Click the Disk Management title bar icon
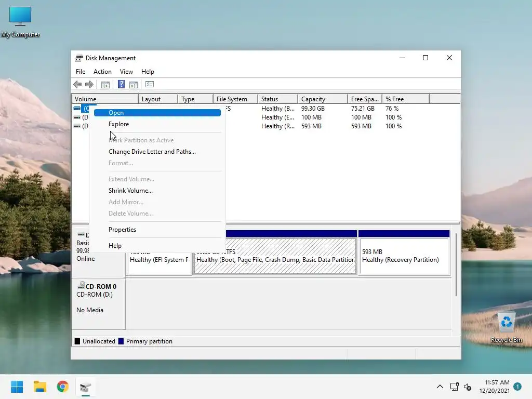The height and width of the screenshot is (399, 532). [x=79, y=58]
